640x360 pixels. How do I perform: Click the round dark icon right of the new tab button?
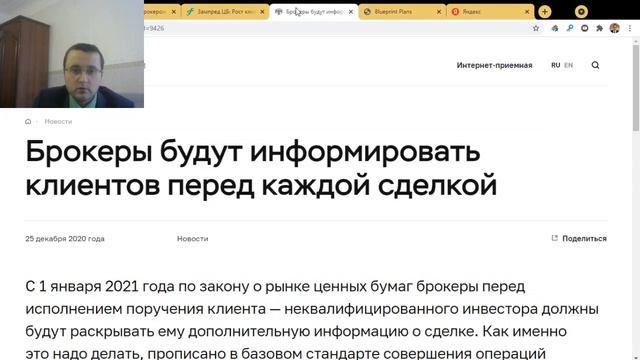(581, 12)
